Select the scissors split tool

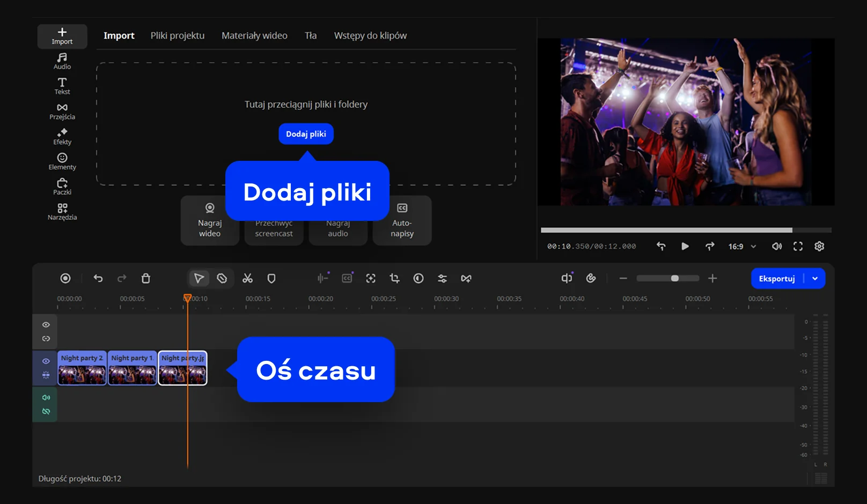(247, 278)
